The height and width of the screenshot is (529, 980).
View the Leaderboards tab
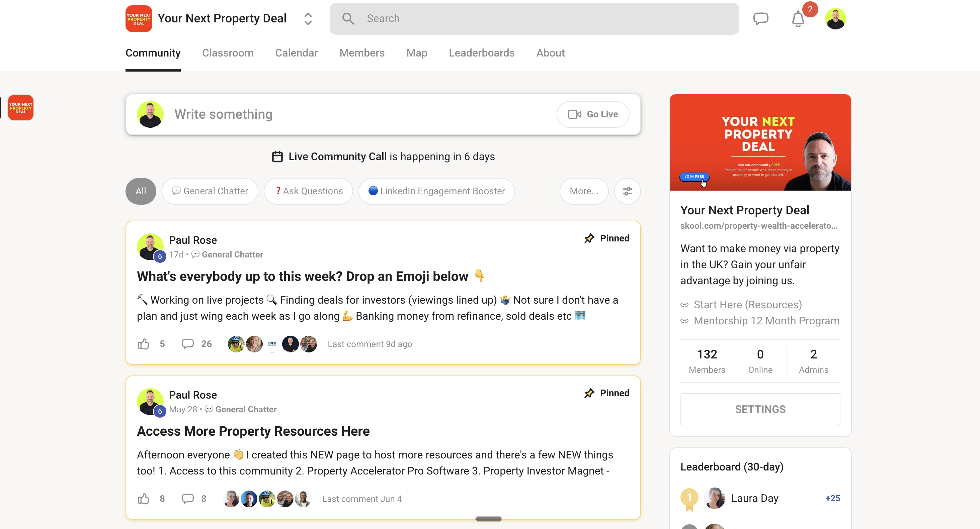[x=482, y=53]
